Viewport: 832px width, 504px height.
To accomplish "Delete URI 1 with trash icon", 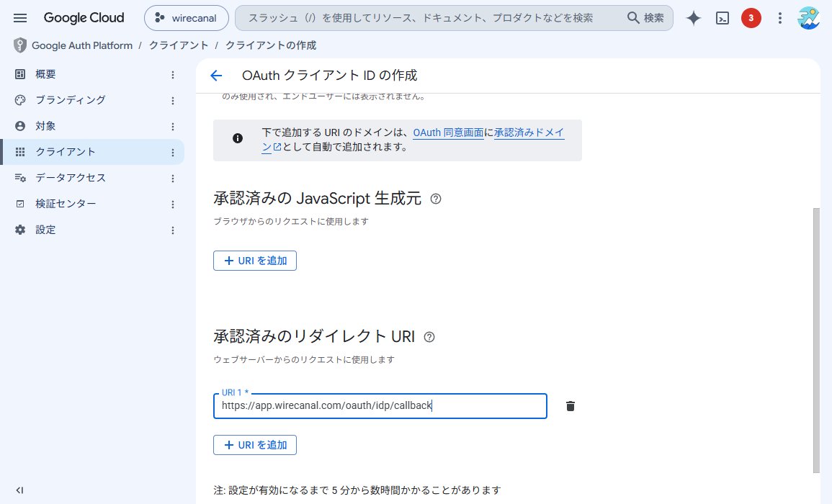I will click(x=571, y=406).
